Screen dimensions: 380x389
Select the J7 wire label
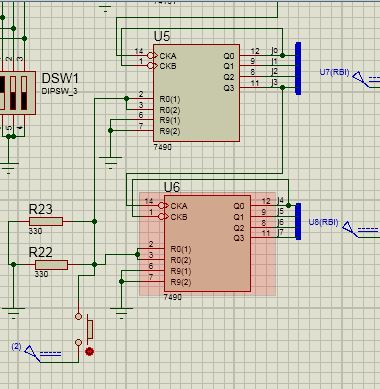(280, 232)
